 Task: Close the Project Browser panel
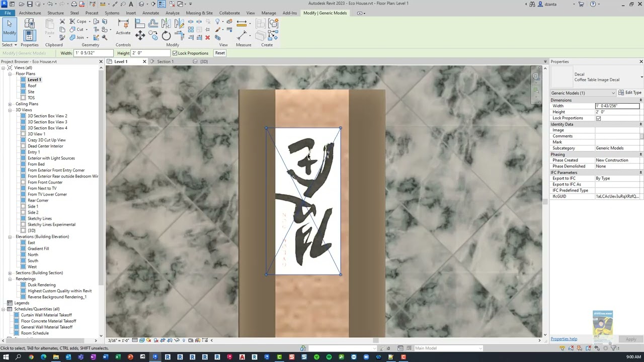click(101, 62)
